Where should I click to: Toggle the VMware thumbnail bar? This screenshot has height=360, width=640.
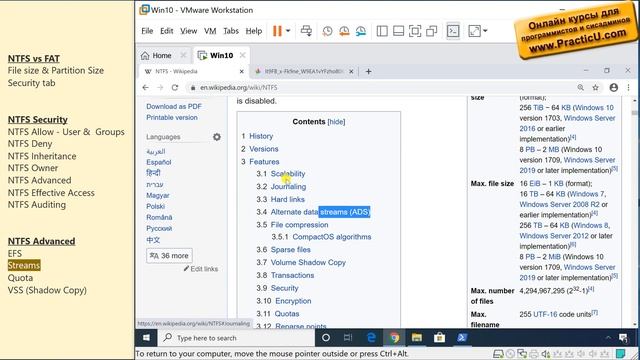[398, 31]
